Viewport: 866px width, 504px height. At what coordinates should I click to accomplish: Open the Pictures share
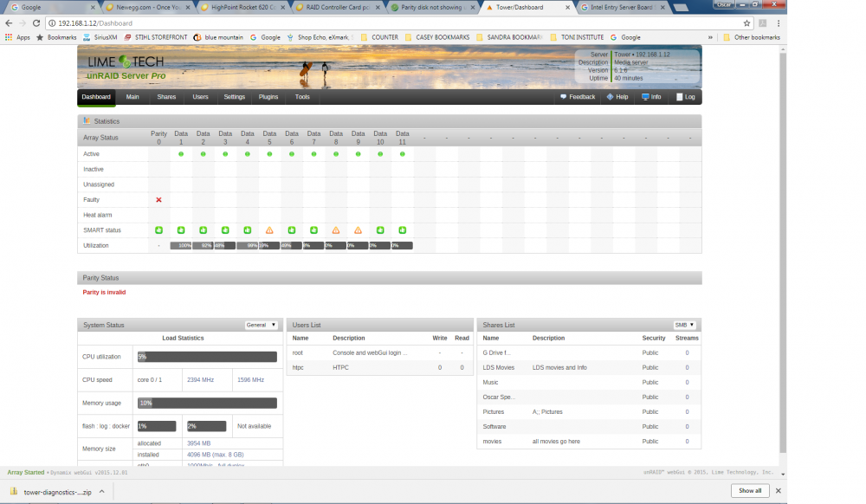494,412
